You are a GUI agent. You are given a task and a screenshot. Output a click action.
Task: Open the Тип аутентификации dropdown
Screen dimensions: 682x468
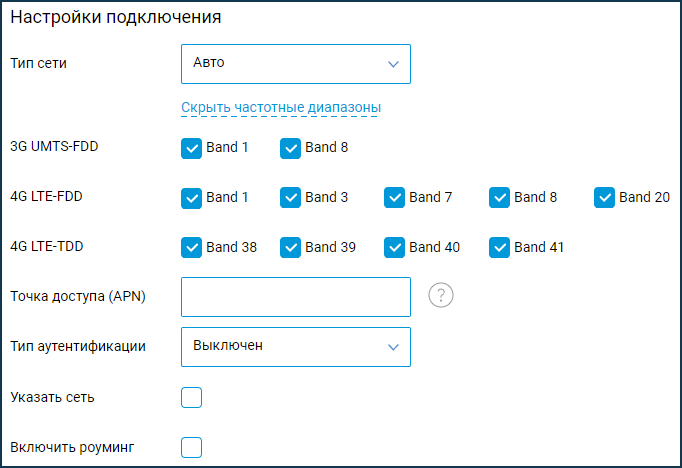tap(295, 346)
